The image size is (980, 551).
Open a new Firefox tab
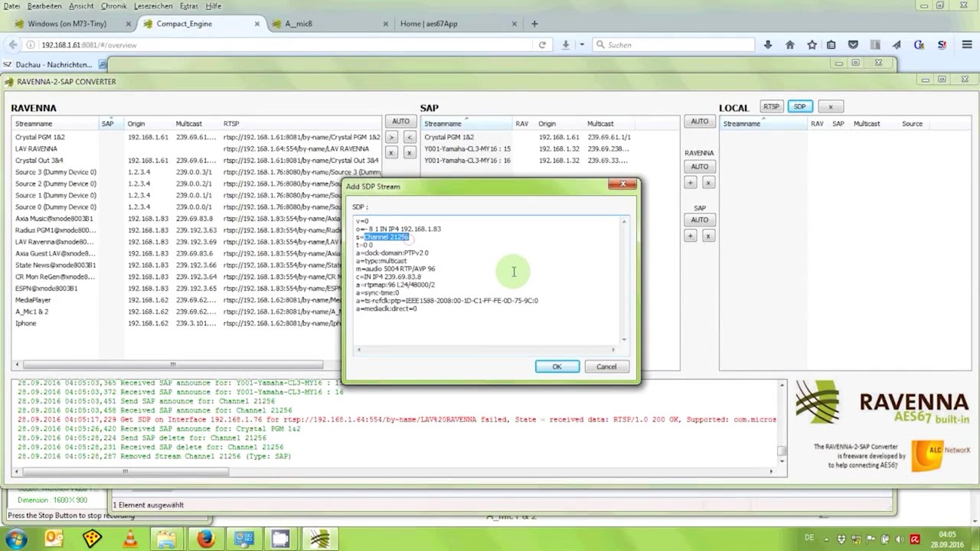[534, 24]
